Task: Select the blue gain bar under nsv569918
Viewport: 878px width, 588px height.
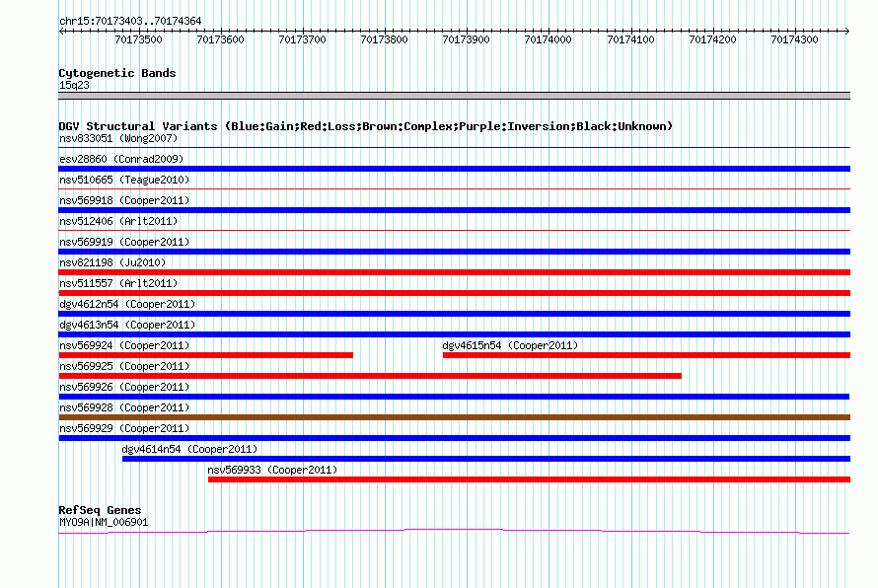Action: click(x=454, y=210)
